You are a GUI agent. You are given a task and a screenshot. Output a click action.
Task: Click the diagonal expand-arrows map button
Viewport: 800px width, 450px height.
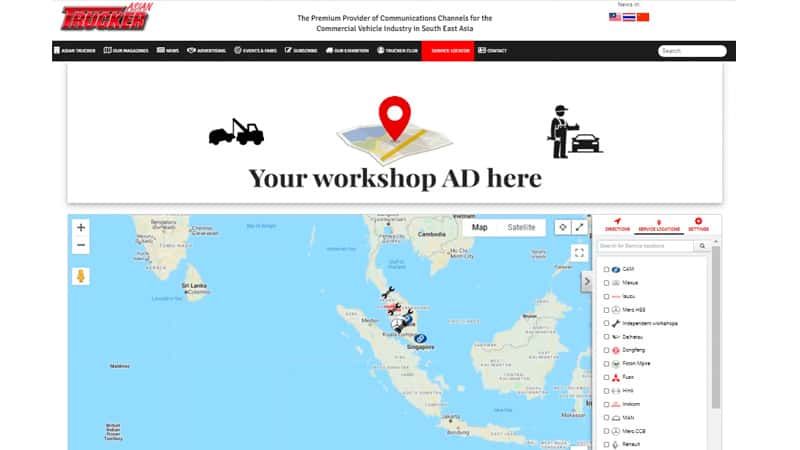click(579, 227)
